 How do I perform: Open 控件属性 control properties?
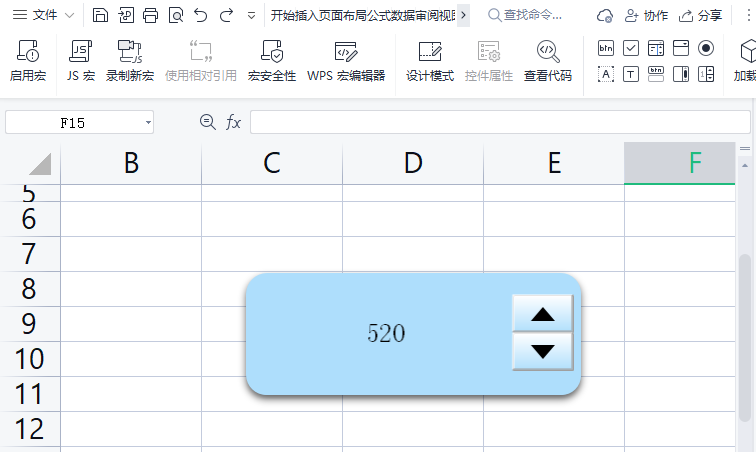click(x=489, y=60)
